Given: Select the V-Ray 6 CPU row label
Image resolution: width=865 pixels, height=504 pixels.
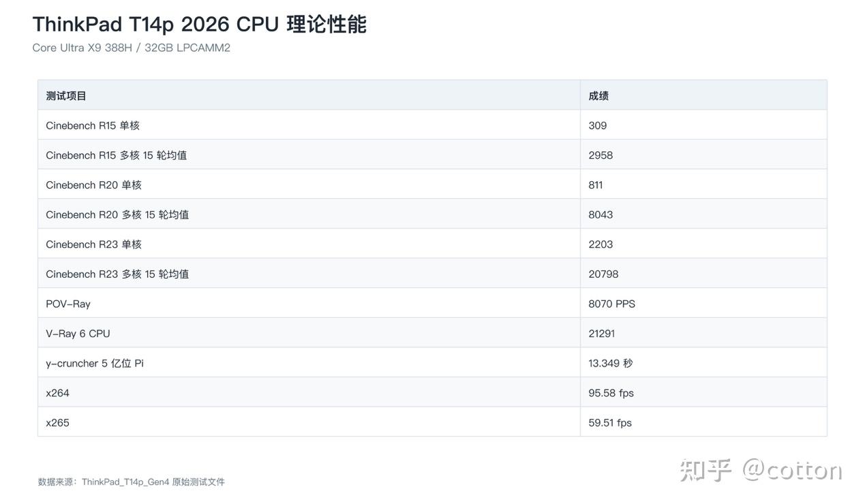Looking at the screenshot, I should click(78, 334).
